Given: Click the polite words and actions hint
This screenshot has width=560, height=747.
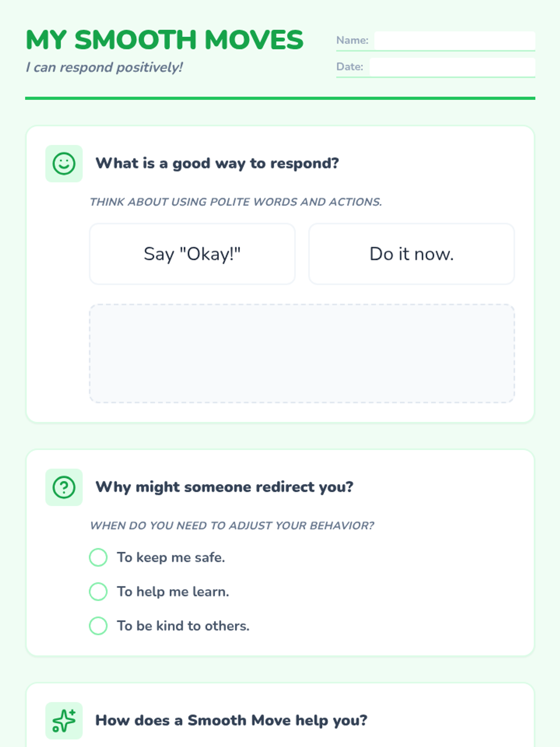Looking at the screenshot, I should tap(236, 202).
